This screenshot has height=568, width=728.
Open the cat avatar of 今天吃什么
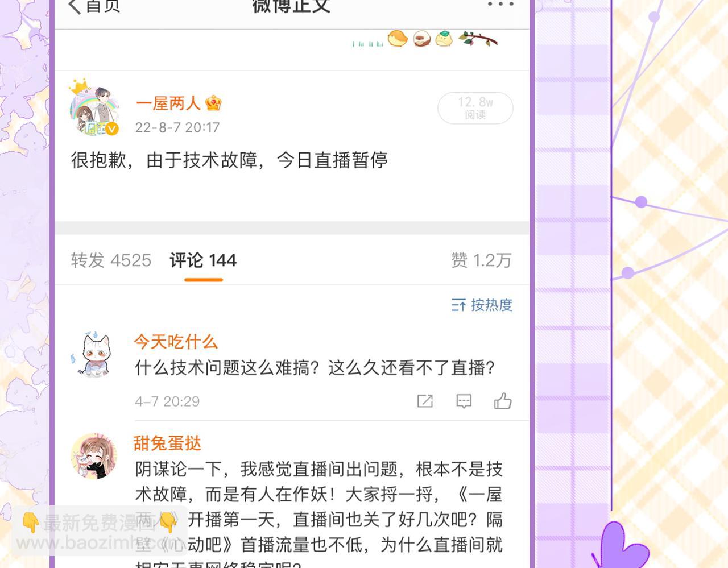[x=94, y=355]
